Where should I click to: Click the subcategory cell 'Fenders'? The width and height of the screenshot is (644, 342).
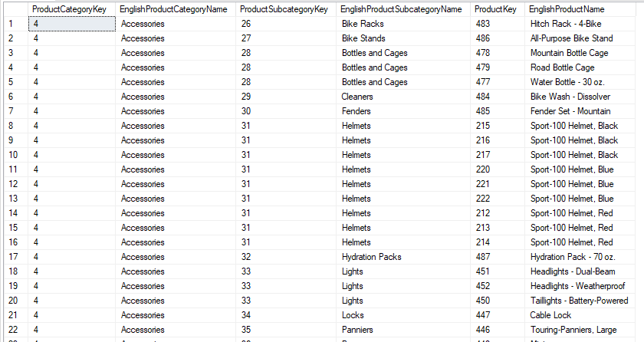pyautogui.click(x=403, y=111)
